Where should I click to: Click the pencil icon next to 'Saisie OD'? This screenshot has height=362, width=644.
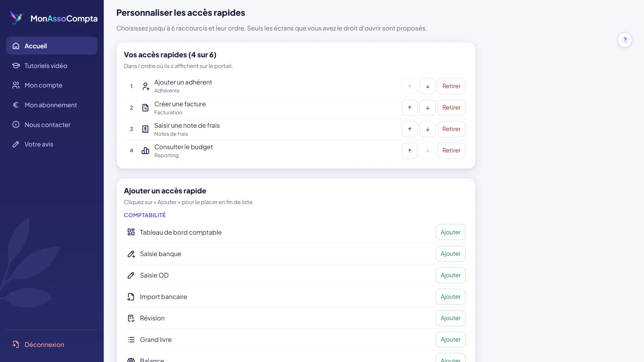131,275
